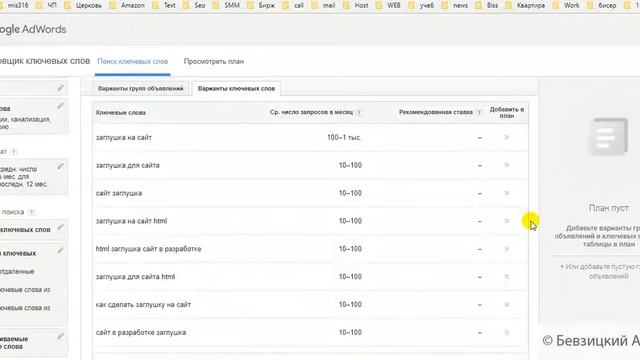Open the Text bookmarks folder
Screen dimensions: 640x360
[x=164, y=5]
